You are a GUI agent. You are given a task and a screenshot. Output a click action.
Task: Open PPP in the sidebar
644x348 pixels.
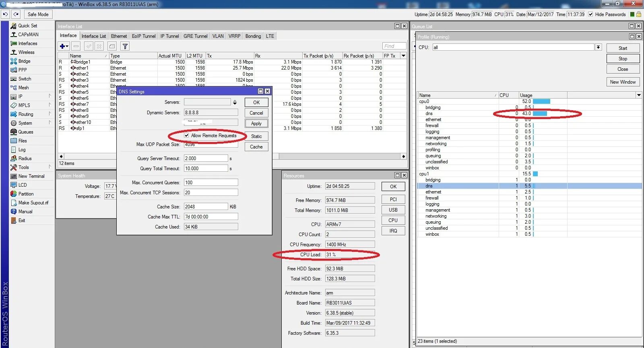click(x=23, y=70)
